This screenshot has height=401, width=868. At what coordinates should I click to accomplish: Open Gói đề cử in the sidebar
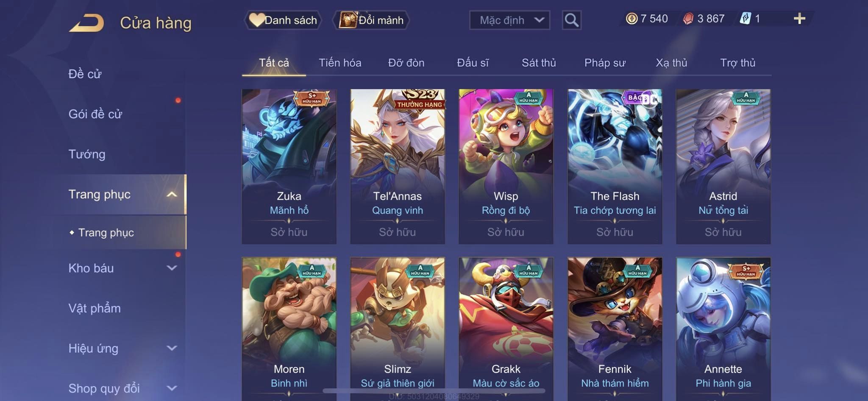pos(95,114)
